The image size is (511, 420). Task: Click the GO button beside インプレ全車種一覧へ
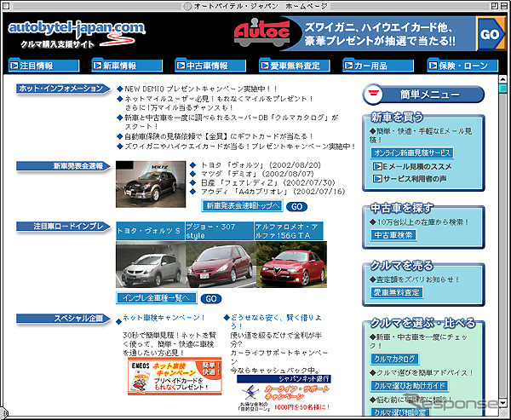point(211,299)
